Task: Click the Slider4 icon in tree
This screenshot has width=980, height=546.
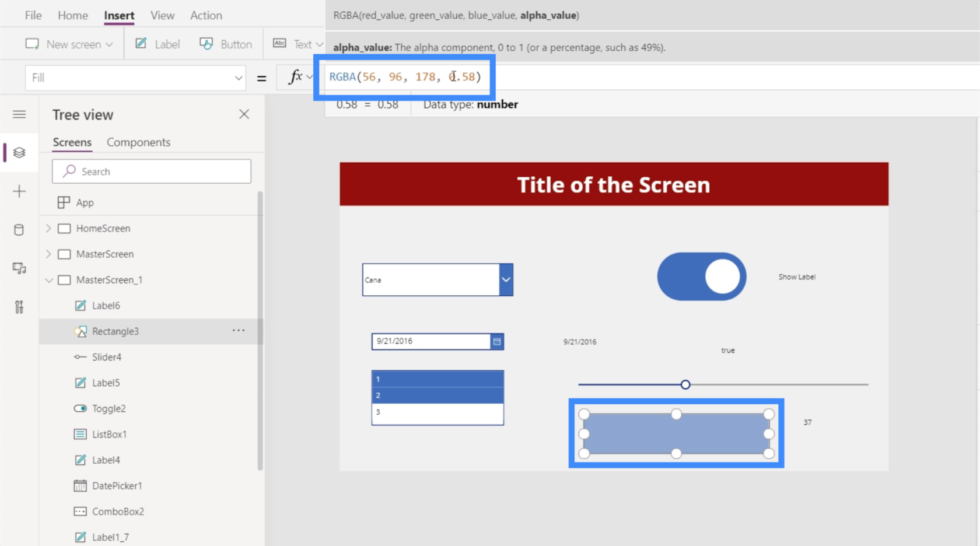Action: (x=80, y=357)
